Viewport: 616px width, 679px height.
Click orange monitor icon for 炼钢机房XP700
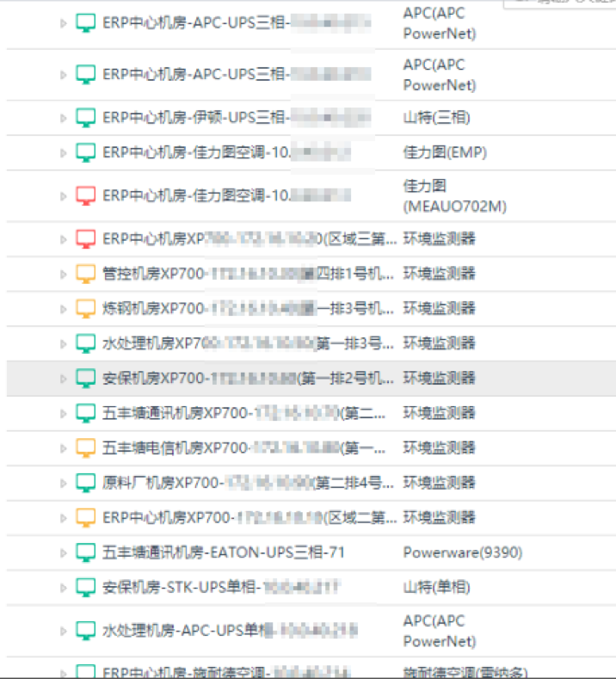(x=86, y=309)
